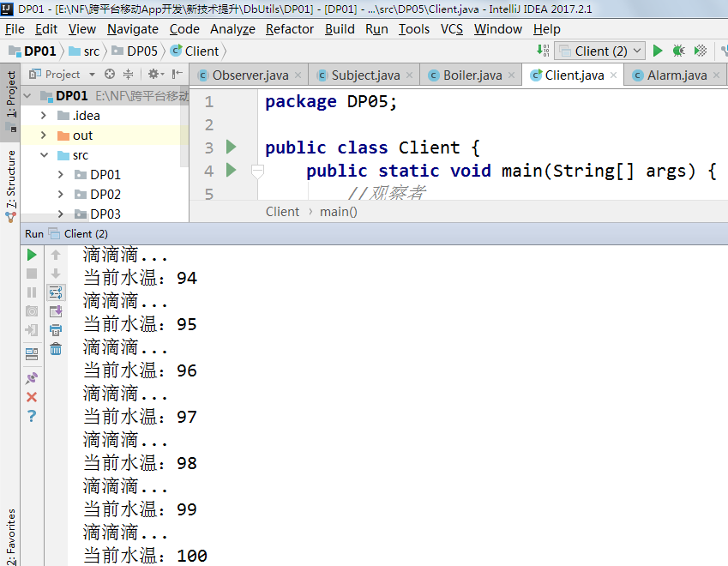This screenshot has width=728, height=566.
Task: Toggle the 7: Structure side panel
Action: tap(10, 184)
